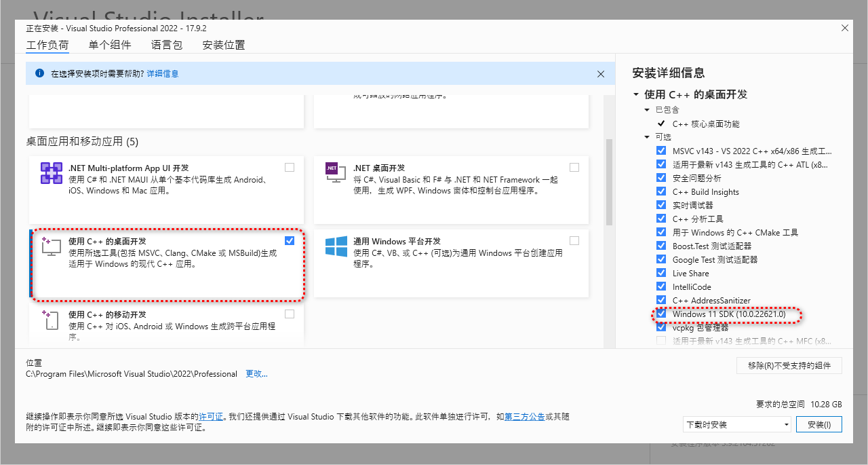This screenshot has width=868, height=465.
Task: Open the 语言包 tab
Action: [x=167, y=44]
